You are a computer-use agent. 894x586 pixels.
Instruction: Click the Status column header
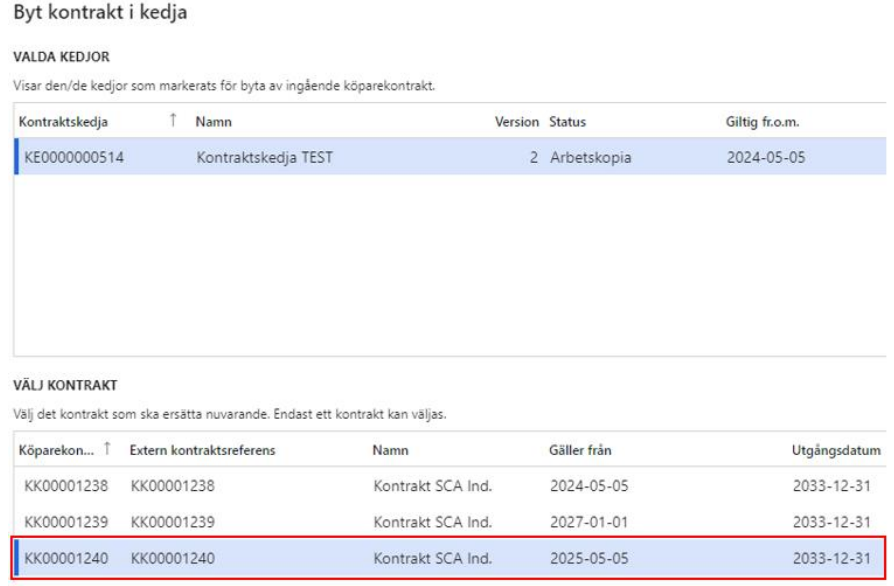coord(567,122)
